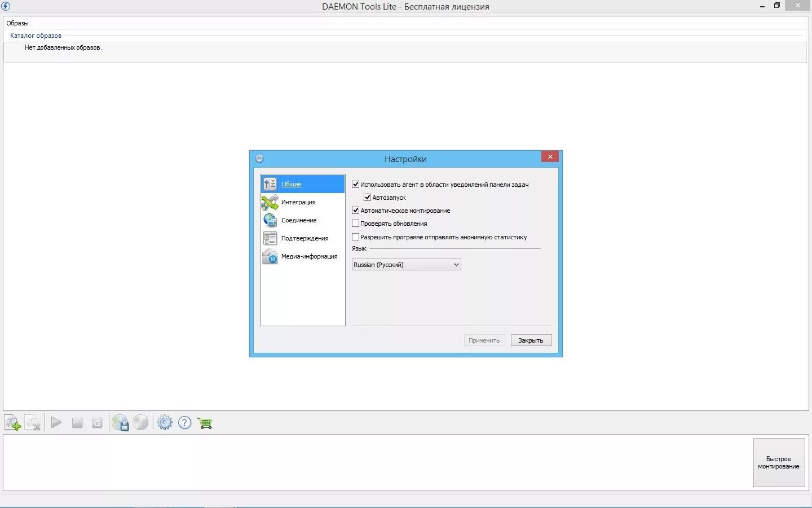
Task: Click the Быстрое монтирование button
Action: 779,462
